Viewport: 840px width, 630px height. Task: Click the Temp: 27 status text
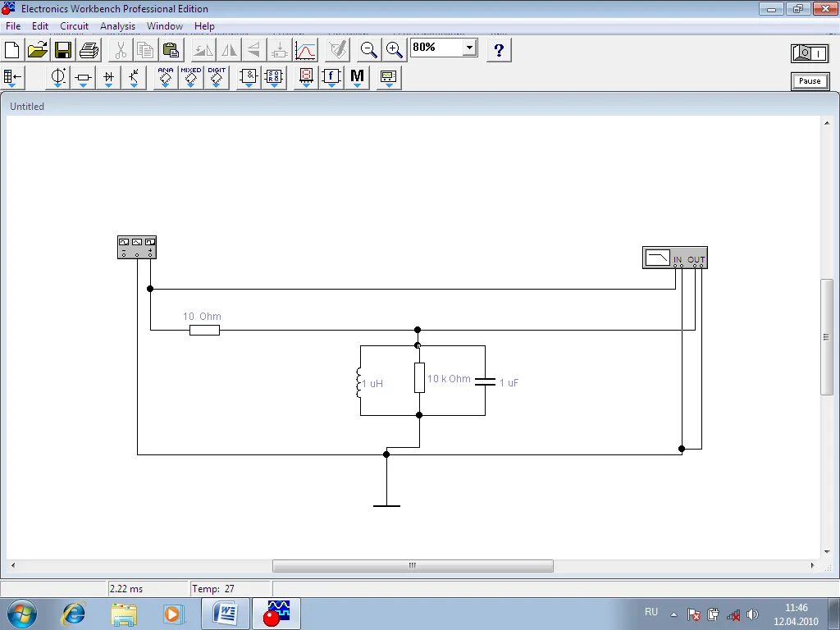tap(213, 589)
